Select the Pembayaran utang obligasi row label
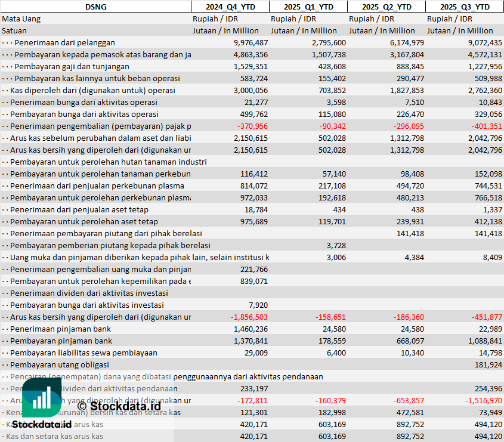The height and width of the screenshot is (442, 504). tap(60, 364)
